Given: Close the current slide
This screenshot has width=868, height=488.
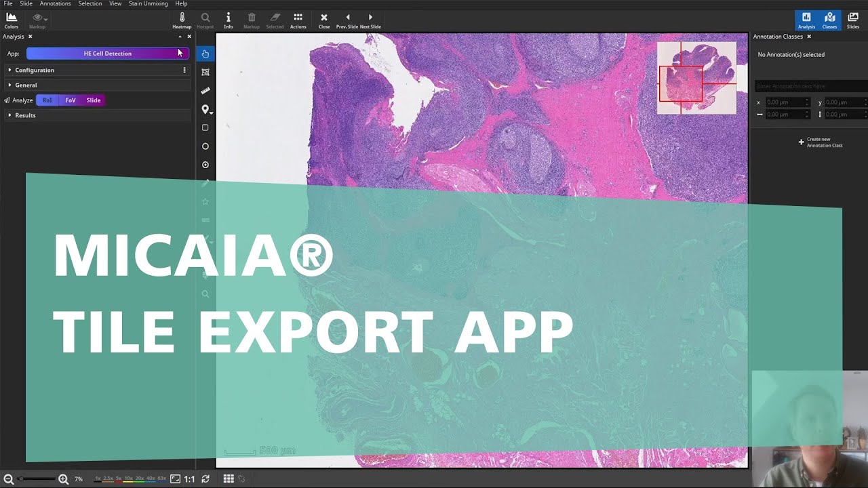Looking at the screenshot, I should (x=324, y=20).
